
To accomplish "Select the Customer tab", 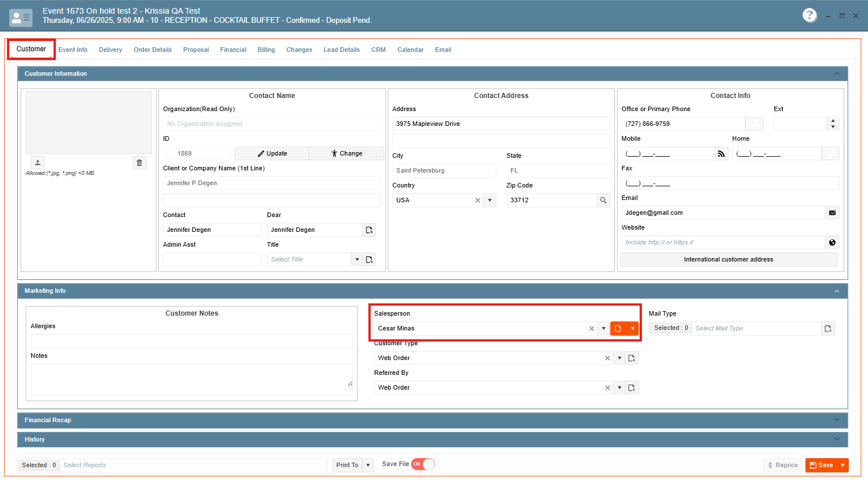I will click(31, 49).
